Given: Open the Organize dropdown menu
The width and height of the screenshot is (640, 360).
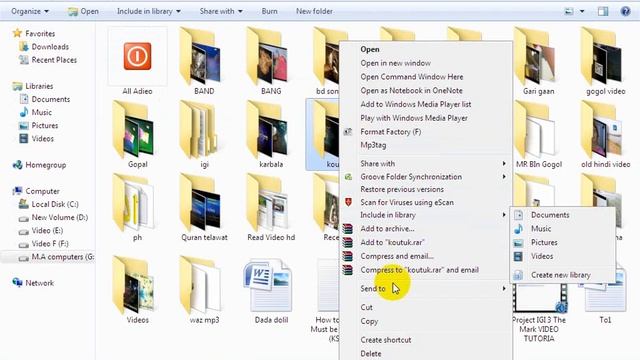Looking at the screenshot, I should (x=30, y=11).
